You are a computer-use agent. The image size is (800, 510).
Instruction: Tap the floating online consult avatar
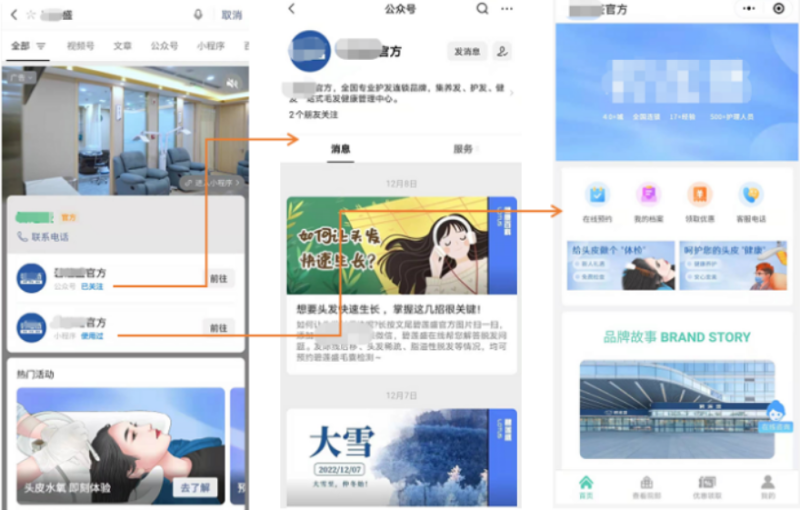coord(776,416)
